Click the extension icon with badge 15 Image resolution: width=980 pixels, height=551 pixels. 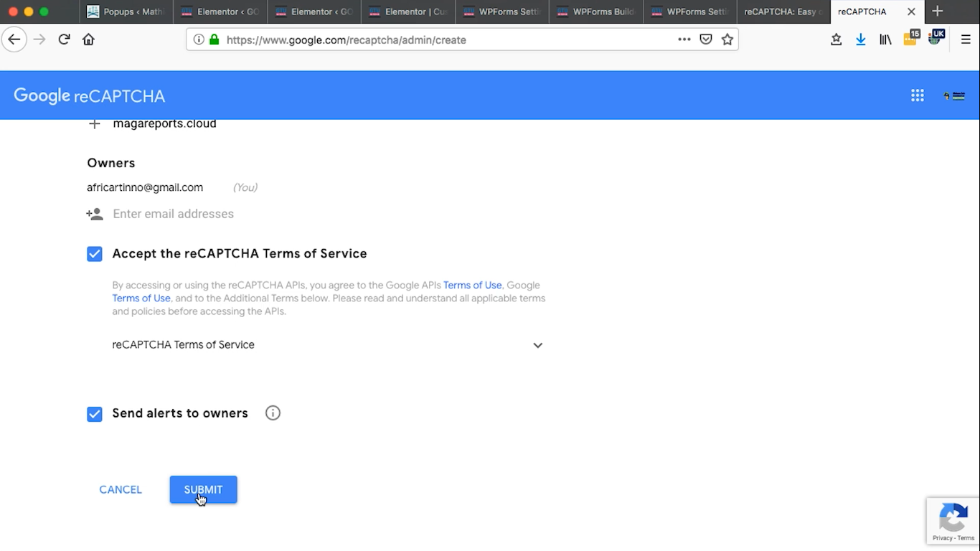911,38
